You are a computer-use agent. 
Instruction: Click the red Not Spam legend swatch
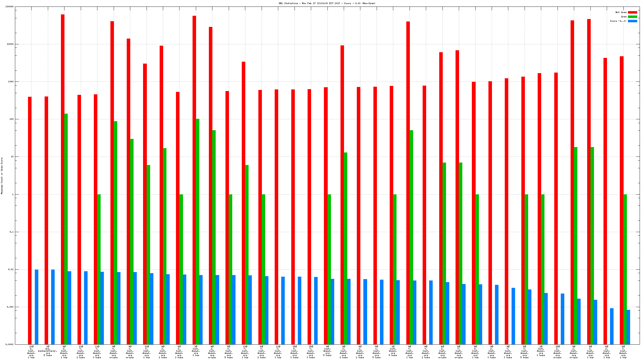point(632,12)
